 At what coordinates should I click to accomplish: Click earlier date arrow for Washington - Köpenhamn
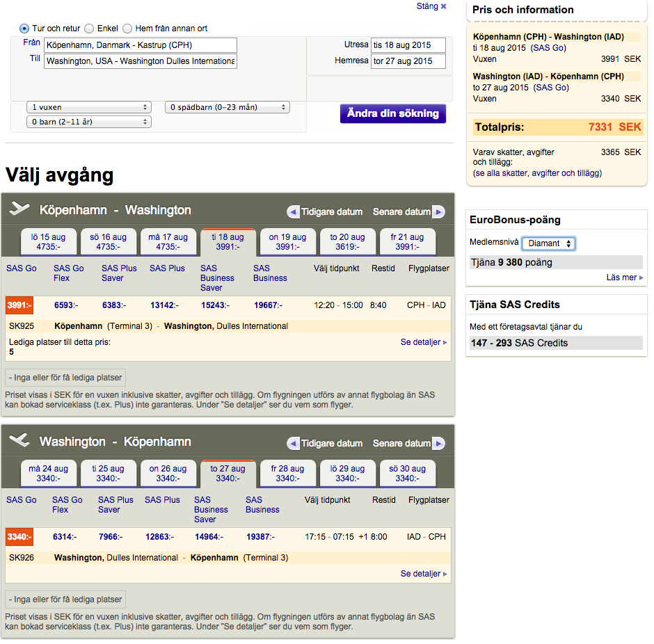293,444
